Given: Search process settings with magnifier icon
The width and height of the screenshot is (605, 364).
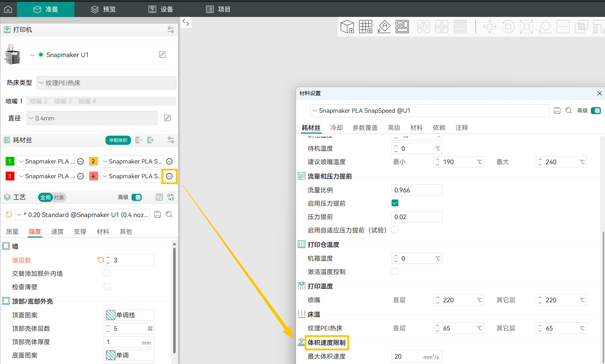Looking at the screenshot, I should (169, 215).
